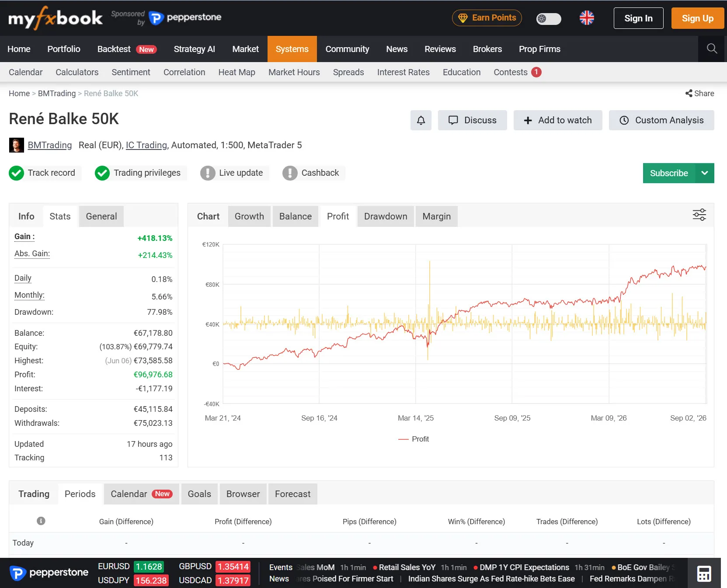Open the Calendar New trading tab
Viewport: 727px width, 588px height.
click(141, 494)
